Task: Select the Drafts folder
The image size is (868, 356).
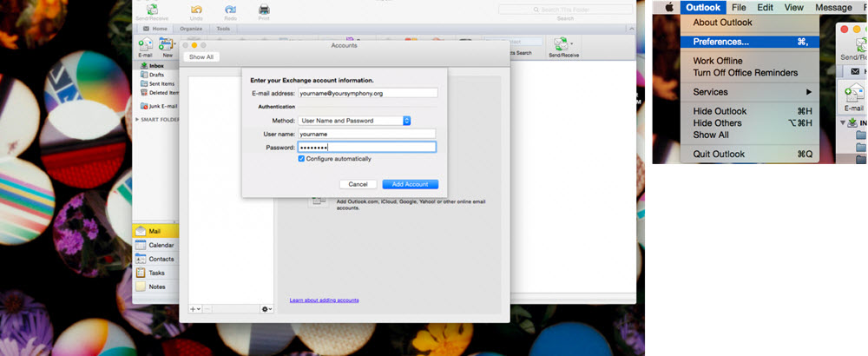Action: pos(156,75)
